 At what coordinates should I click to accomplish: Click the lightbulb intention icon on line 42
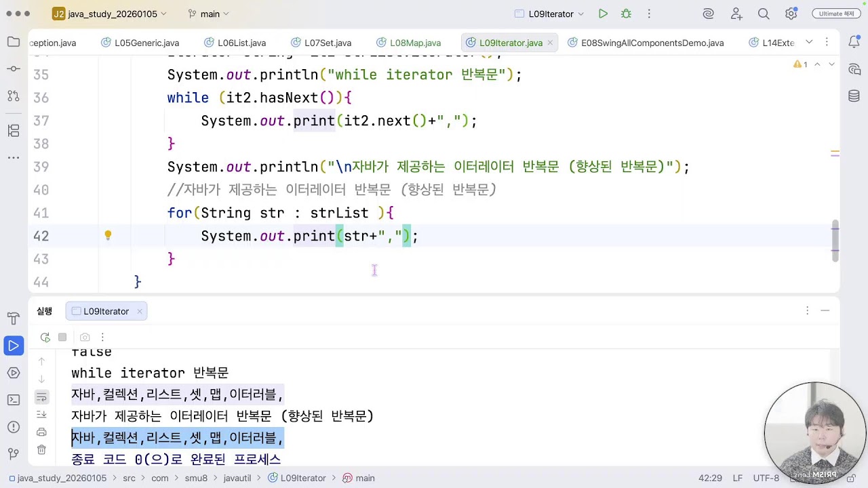pos(107,235)
